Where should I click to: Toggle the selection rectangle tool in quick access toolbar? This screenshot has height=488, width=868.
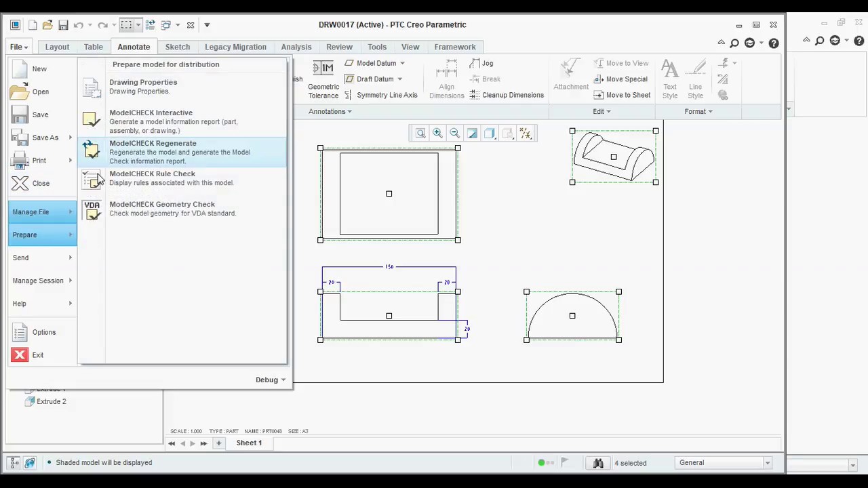tap(126, 25)
